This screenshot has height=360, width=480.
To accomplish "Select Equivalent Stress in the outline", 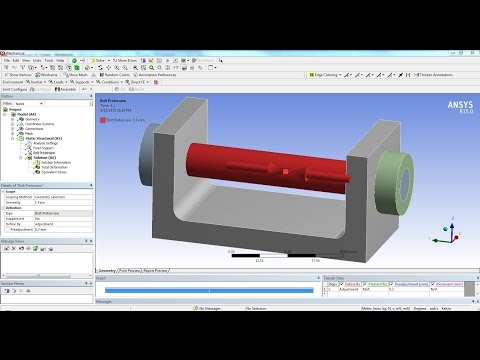I will pos(54,172).
